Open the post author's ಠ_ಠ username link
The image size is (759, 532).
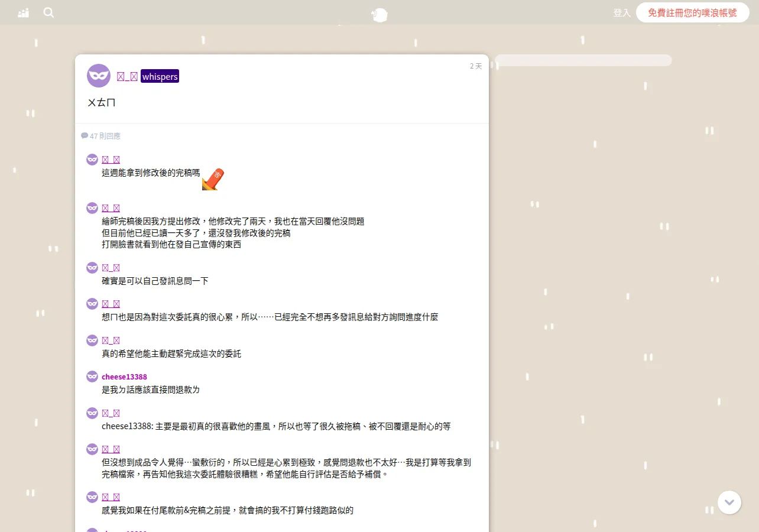[x=127, y=76]
